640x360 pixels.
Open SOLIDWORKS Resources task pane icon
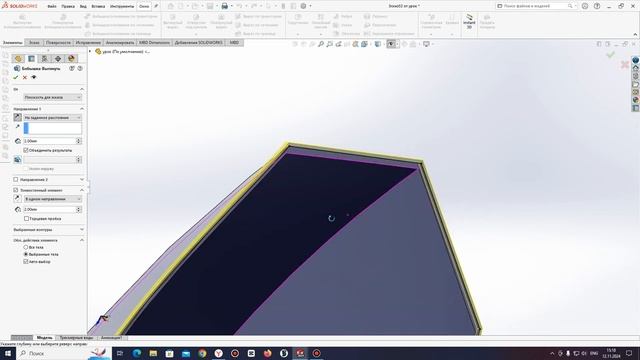[636, 69]
